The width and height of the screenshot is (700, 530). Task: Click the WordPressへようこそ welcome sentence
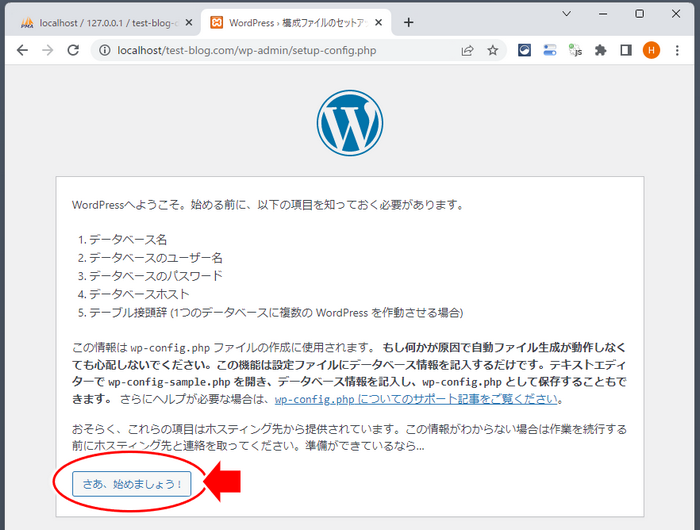(269, 205)
